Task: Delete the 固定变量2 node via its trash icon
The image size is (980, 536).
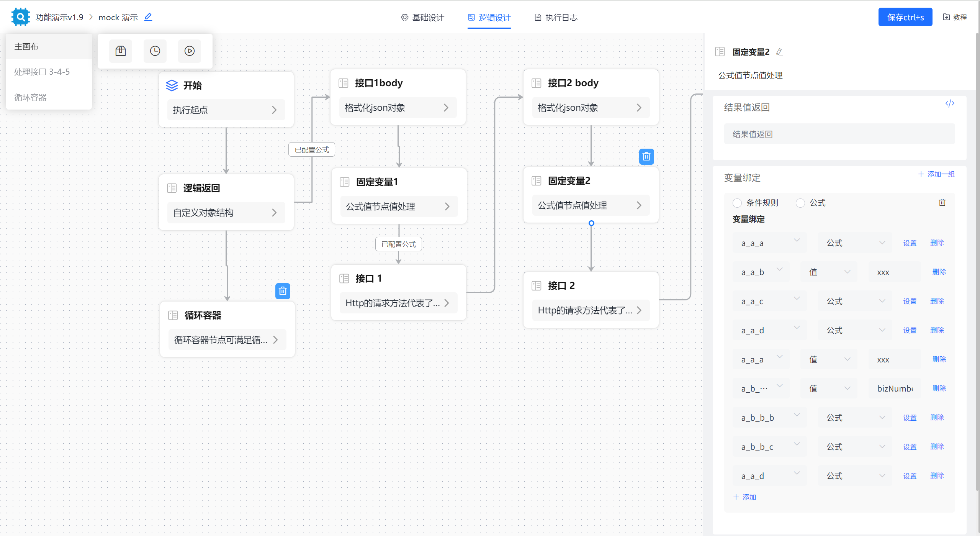Action: pyautogui.click(x=646, y=157)
